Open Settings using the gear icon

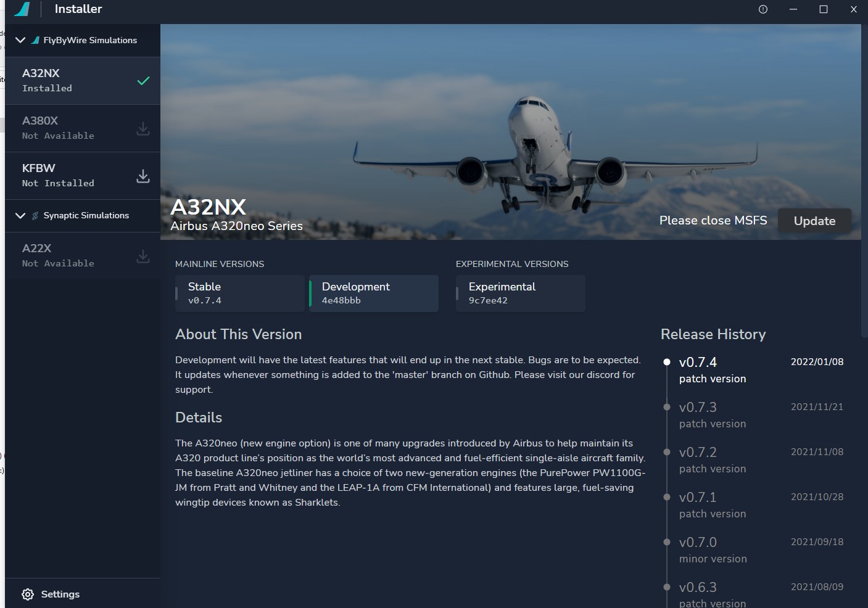28,594
